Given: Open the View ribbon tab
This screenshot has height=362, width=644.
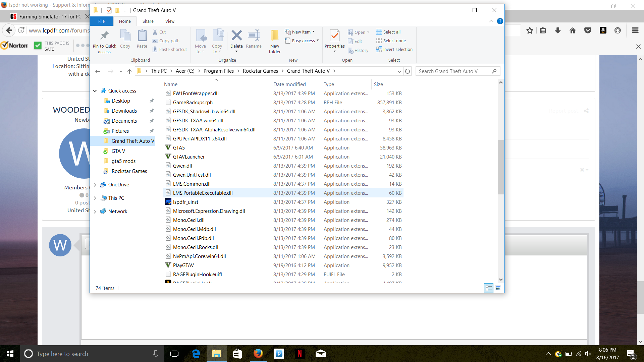Looking at the screenshot, I should point(170,21).
